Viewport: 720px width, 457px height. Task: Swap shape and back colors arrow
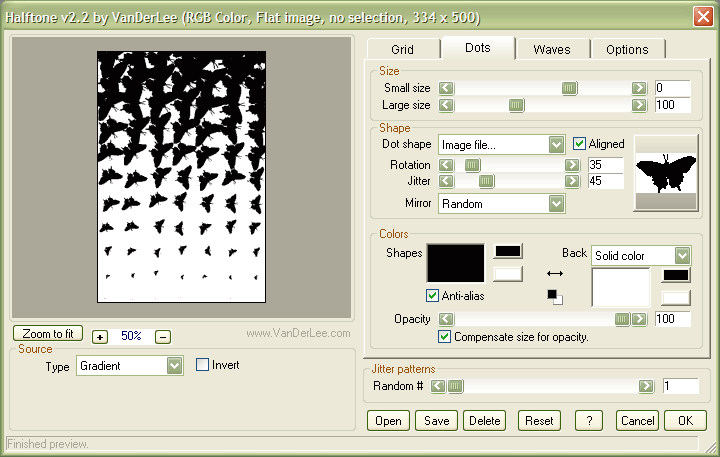coord(554,272)
